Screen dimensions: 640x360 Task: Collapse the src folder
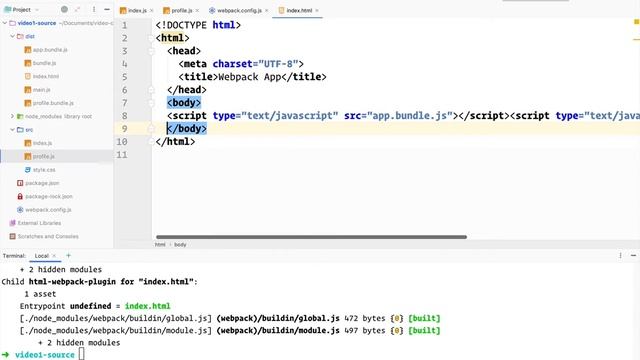pyautogui.click(x=12, y=130)
